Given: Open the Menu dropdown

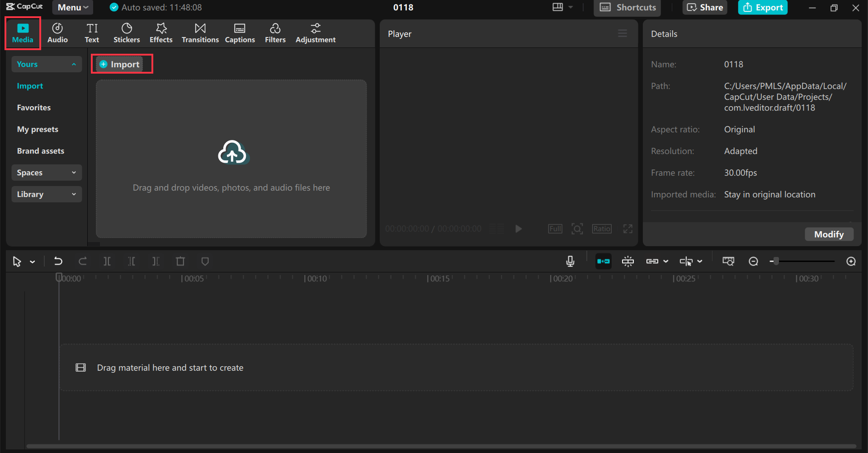Looking at the screenshot, I should click(72, 7).
